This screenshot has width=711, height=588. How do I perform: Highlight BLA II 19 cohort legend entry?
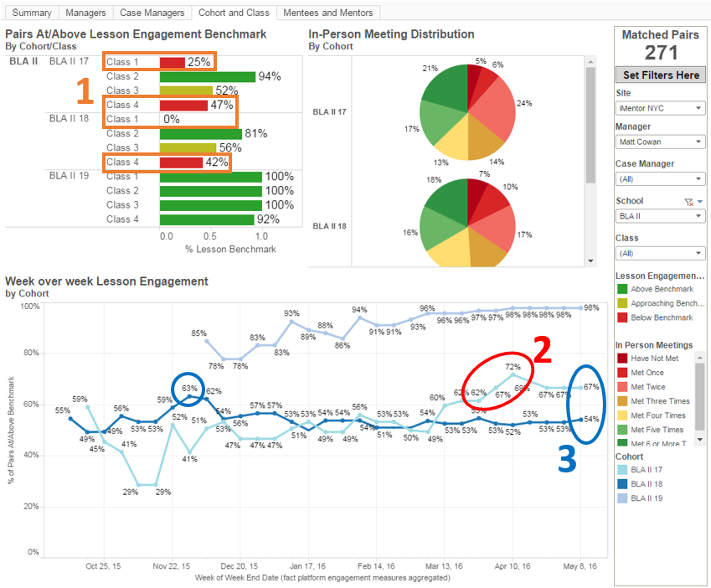coord(640,498)
